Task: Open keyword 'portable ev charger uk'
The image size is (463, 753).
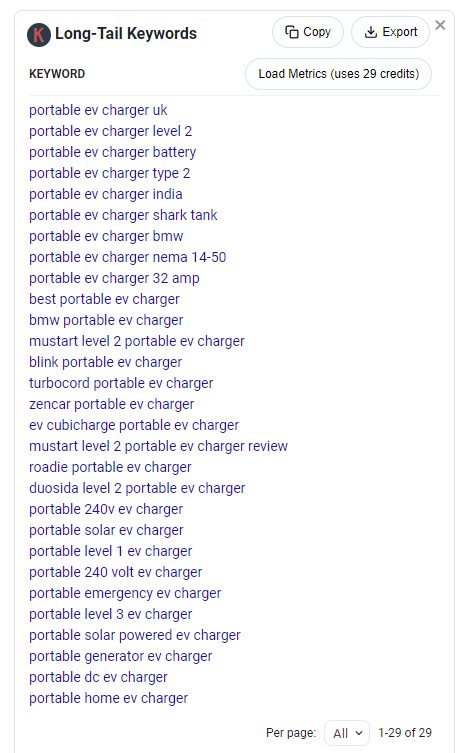Action: coord(98,110)
